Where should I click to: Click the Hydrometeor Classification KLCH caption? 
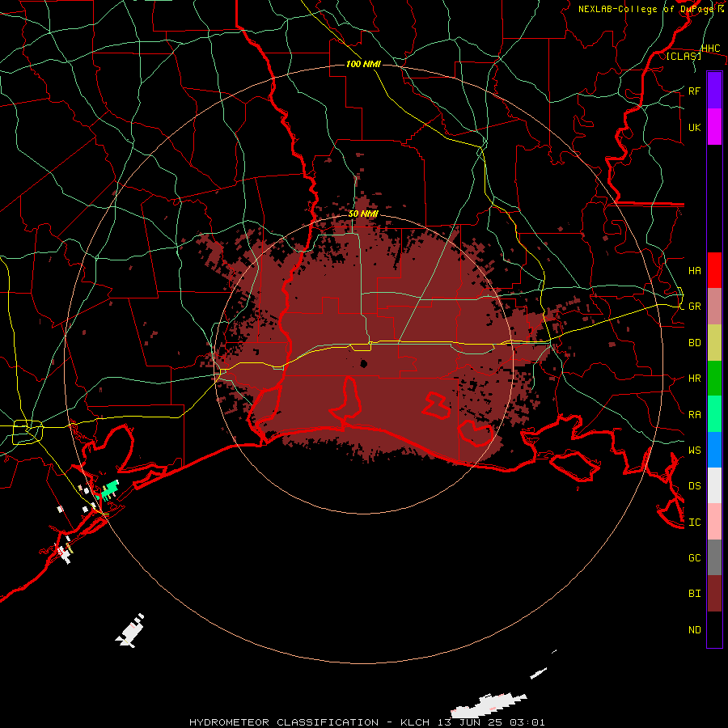367,722
